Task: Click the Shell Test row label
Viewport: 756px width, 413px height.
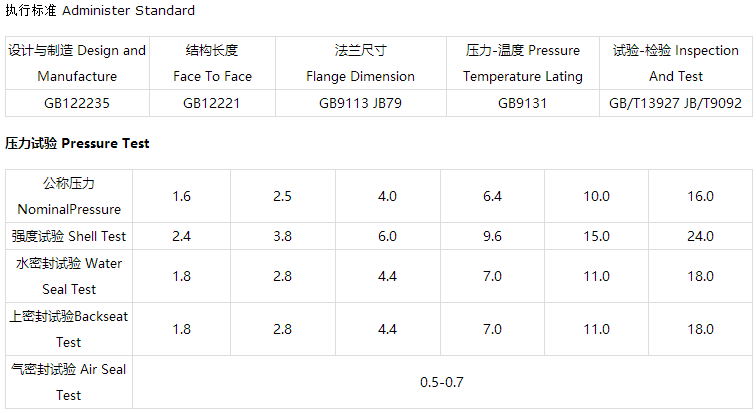Action: 69,237
